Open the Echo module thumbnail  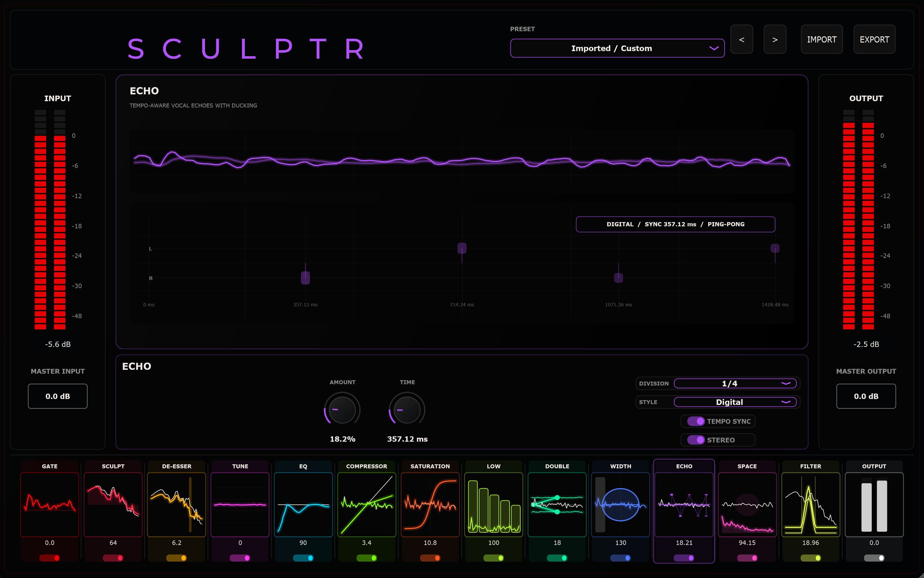pyautogui.click(x=684, y=505)
